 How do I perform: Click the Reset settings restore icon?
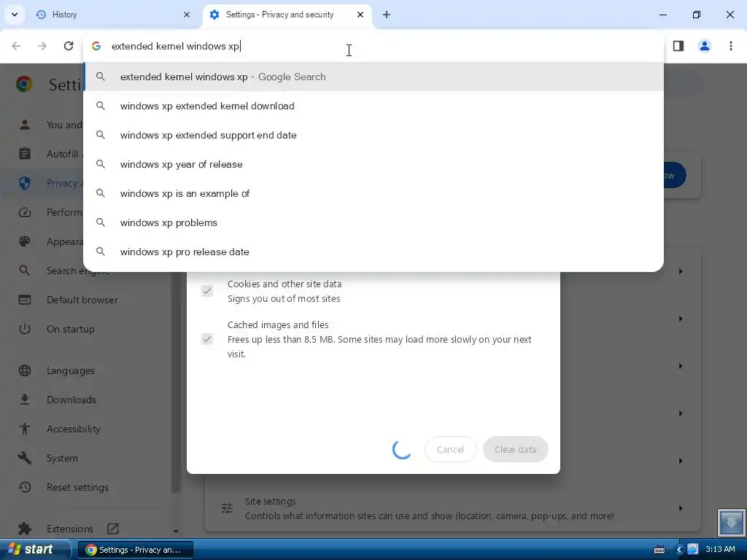pos(25,487)
